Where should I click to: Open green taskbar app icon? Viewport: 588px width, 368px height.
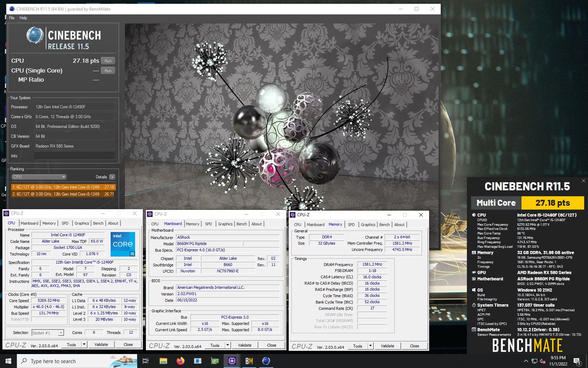[215, 361]
